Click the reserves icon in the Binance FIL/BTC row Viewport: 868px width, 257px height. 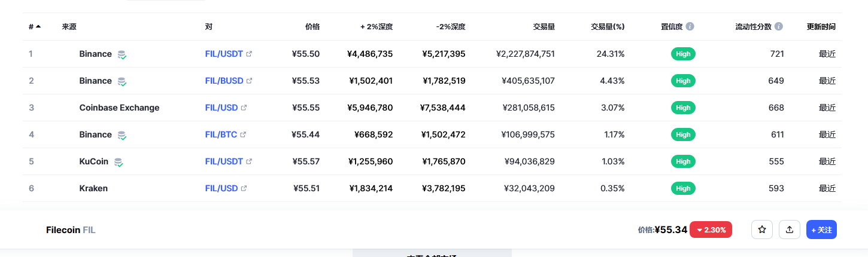point(122,135)
